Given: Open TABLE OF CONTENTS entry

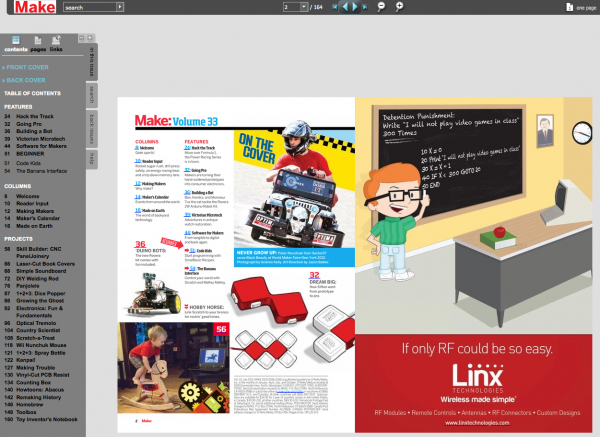Looking at the screenshot, I should pyautogui.click(x=33, y=93).
